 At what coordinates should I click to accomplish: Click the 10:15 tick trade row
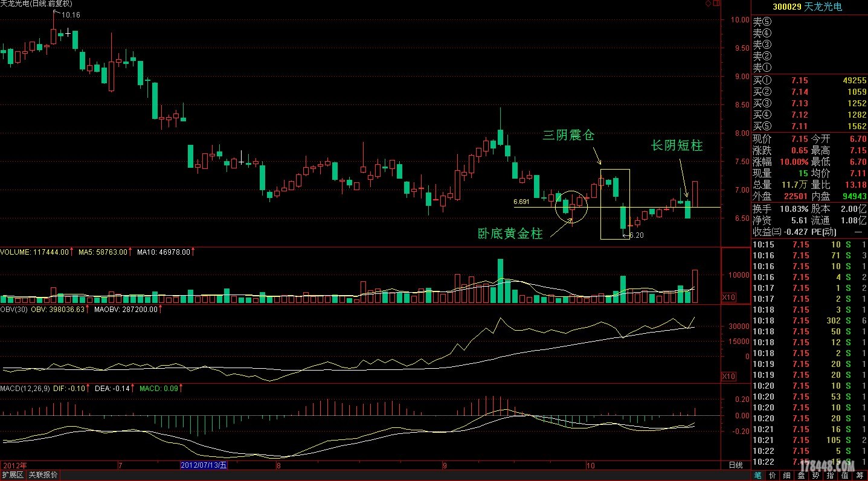[809, 244]
